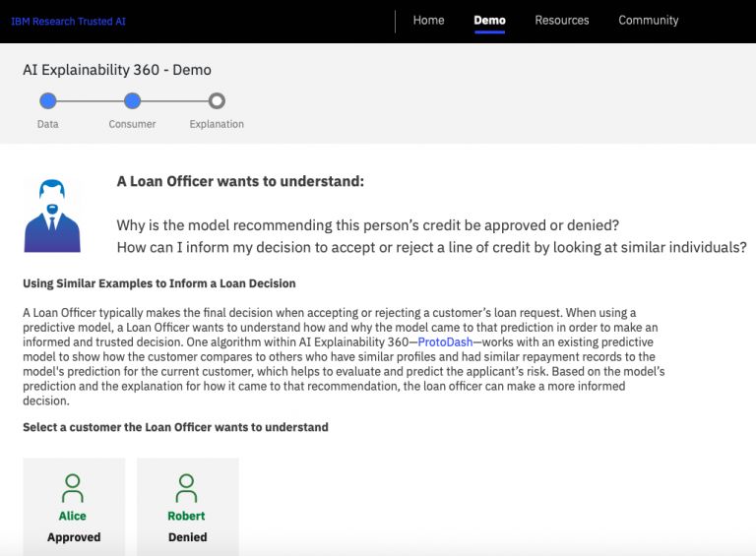756x556 pixels.
Task: Choose the Alice customer name
Action: [73, 516]
